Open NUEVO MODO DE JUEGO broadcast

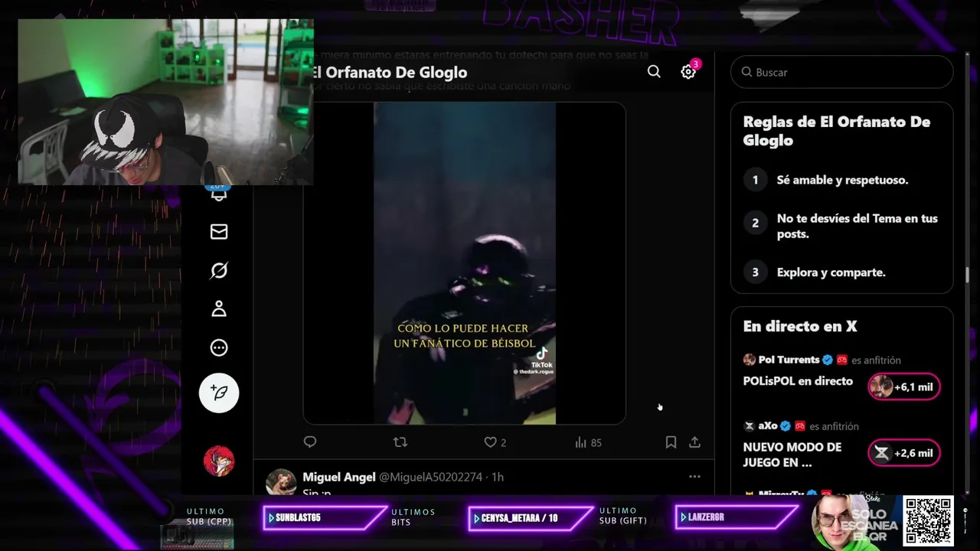pos(792,455)
